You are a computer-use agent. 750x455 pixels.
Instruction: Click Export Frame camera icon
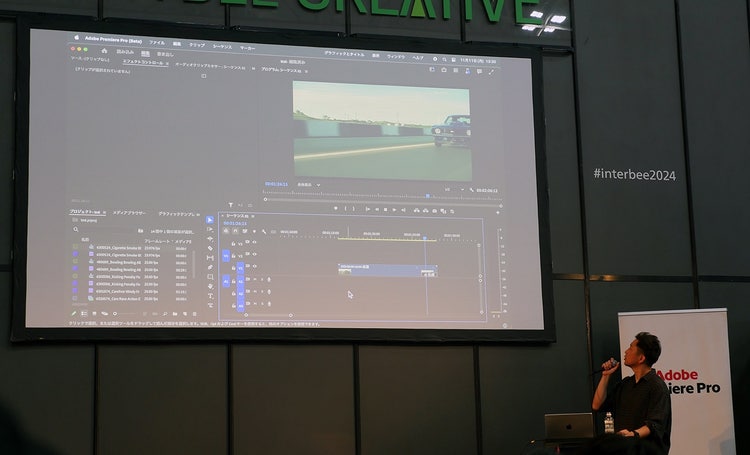[434, 211]
